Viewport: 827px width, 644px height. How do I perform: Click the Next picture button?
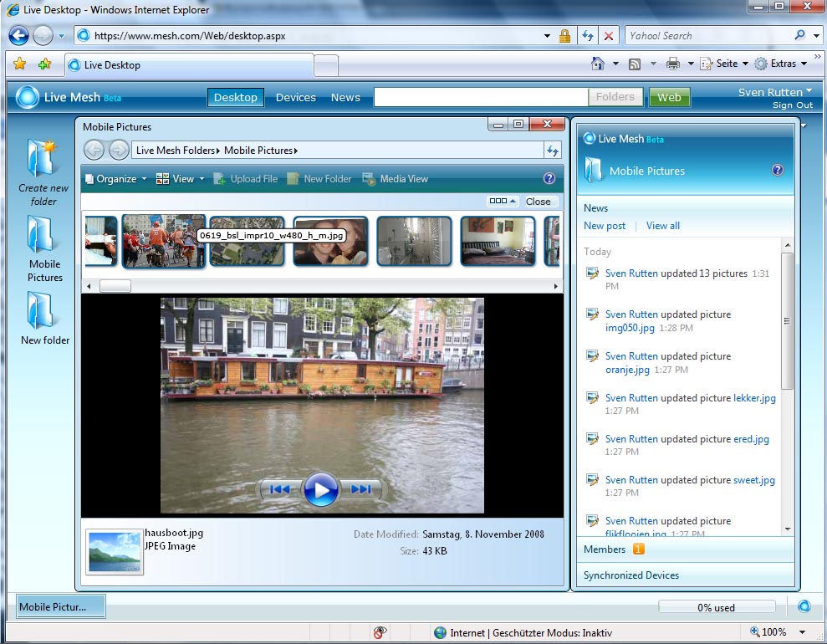pyautogui.click(x=360, y=489)
